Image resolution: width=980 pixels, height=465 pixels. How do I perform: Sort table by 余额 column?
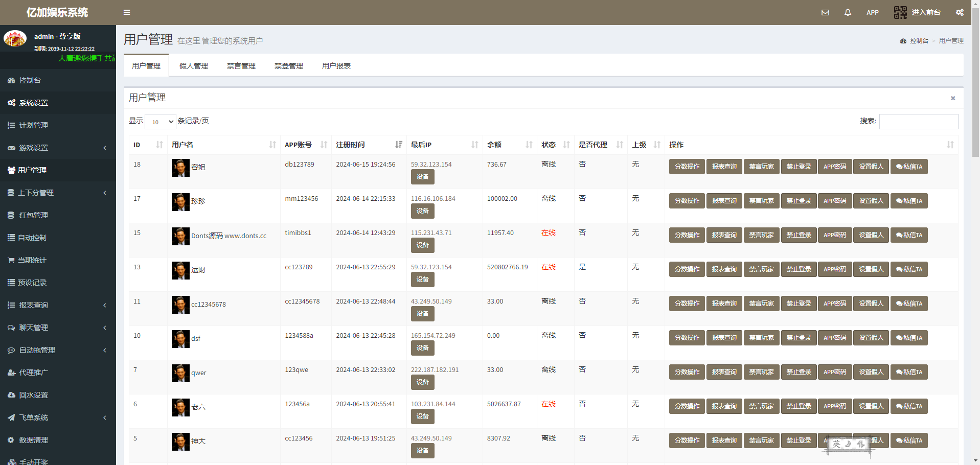tap(529, 145)
